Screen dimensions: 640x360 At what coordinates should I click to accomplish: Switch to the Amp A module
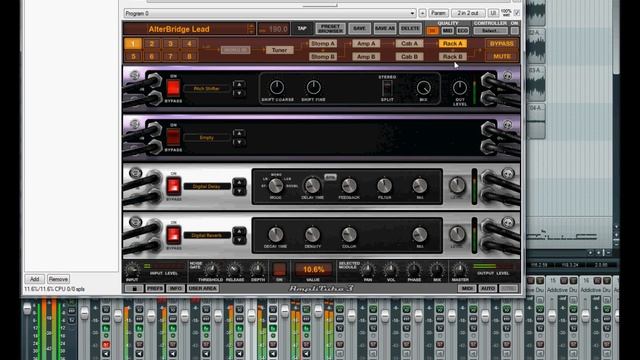coord(366,44)
